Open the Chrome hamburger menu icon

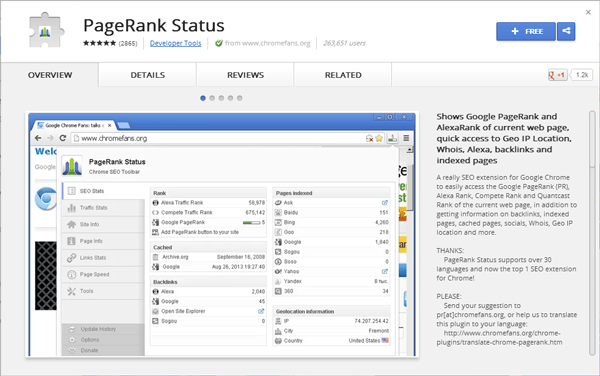[x=406, y=138]
